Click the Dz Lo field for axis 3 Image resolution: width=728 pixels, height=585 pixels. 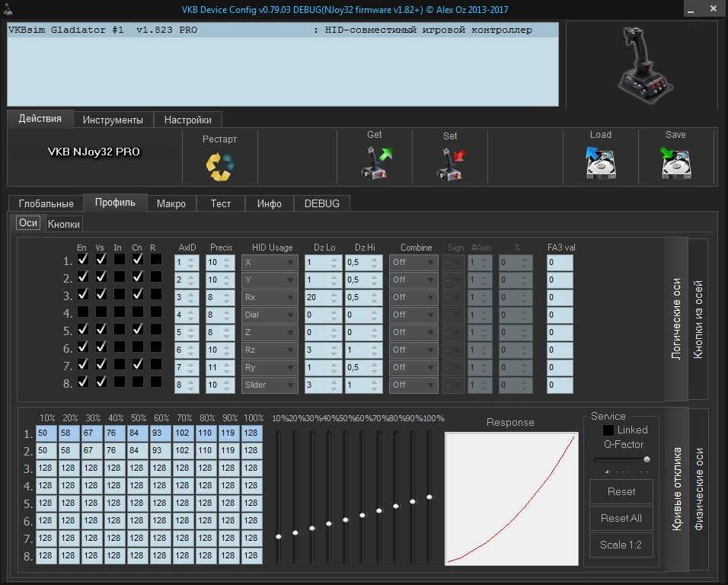[323, 298]
